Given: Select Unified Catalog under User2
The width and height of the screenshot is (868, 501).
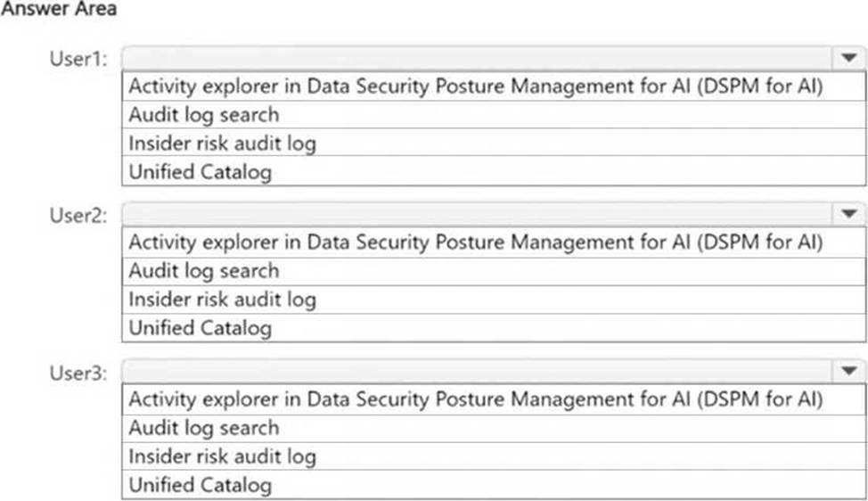Looking at the screenshot, I should tap(201, 328).
